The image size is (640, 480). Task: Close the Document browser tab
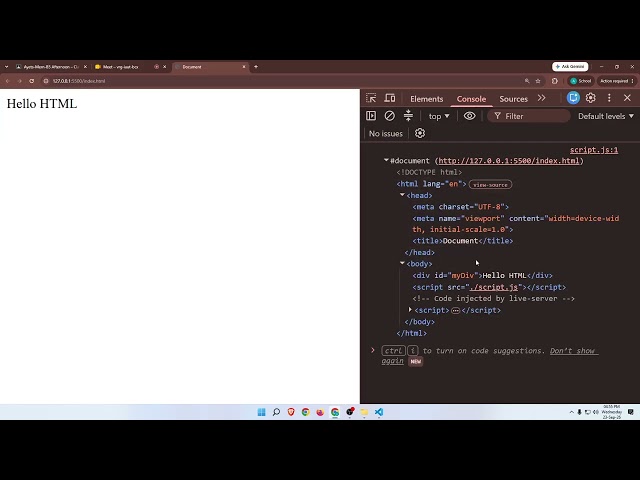(244, 67)
